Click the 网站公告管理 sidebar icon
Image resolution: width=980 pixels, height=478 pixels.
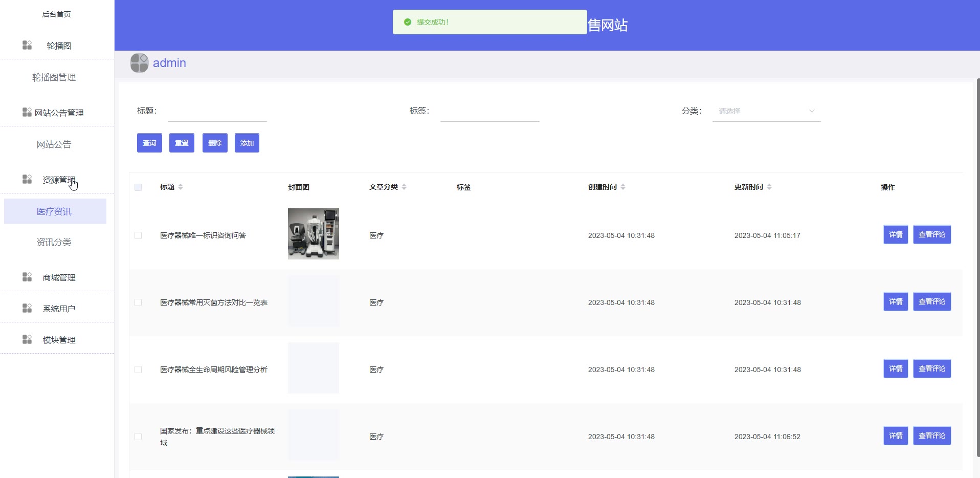point(27,112)
